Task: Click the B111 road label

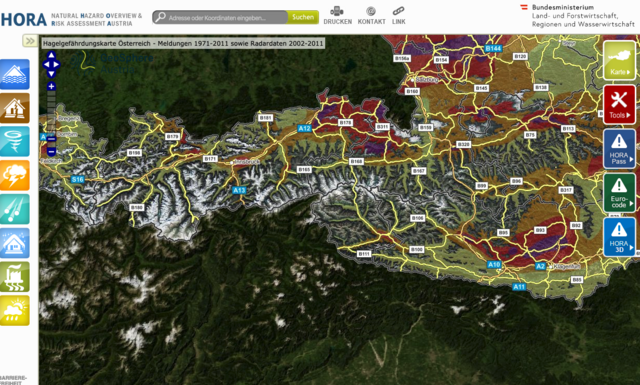Action: [364, 254]
